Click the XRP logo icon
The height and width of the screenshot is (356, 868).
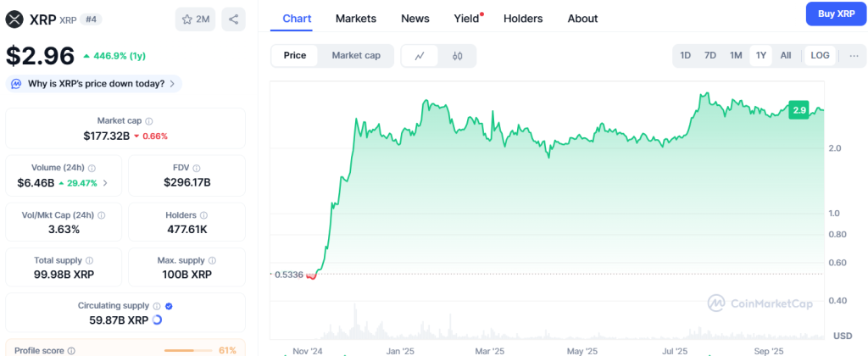(x=14, y=19)
